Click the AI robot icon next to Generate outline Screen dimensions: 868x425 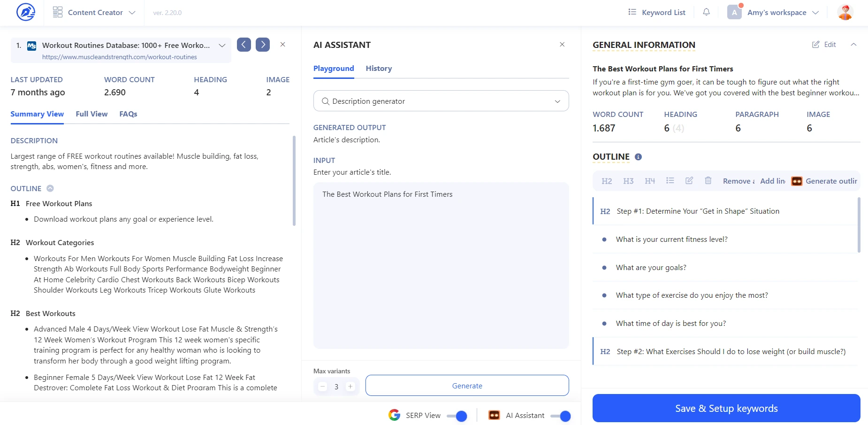click(796, 181)
